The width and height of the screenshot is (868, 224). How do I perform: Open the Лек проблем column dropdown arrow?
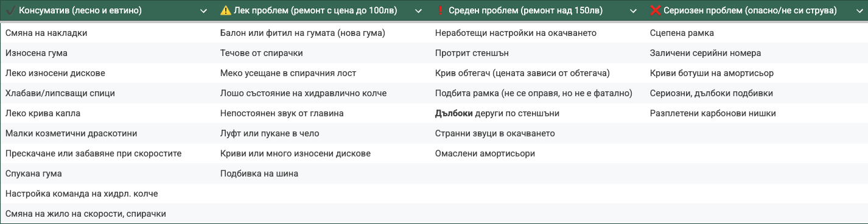tap(418, 11)
